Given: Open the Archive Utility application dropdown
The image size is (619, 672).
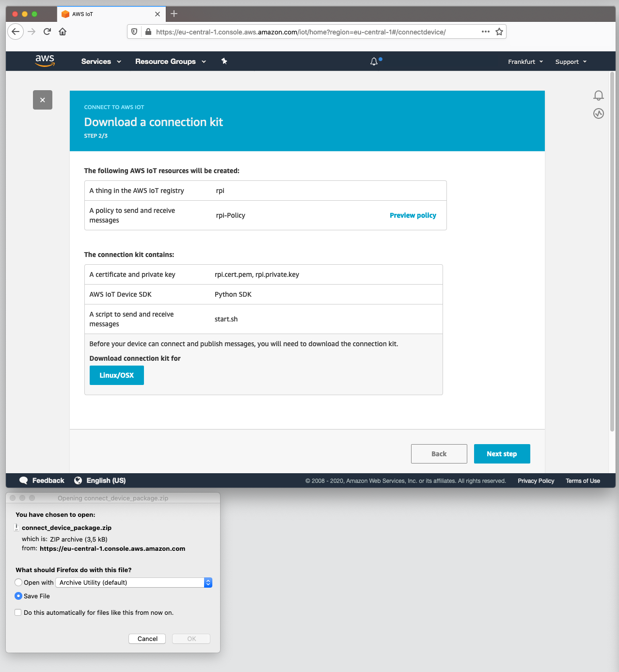Looking at the screenshot, I should (134, 582).
